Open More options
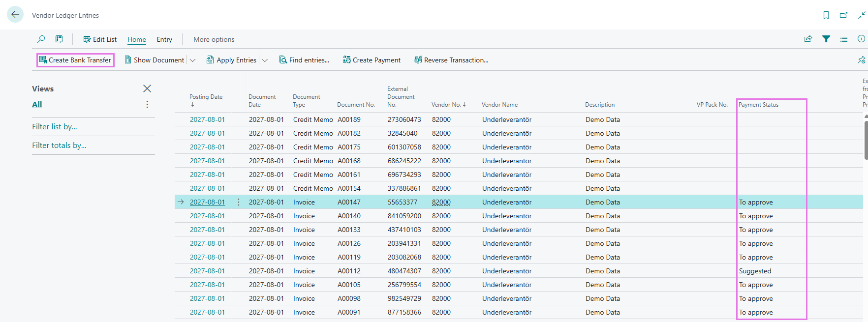This screenshot has width=868, height=322. 214,39
